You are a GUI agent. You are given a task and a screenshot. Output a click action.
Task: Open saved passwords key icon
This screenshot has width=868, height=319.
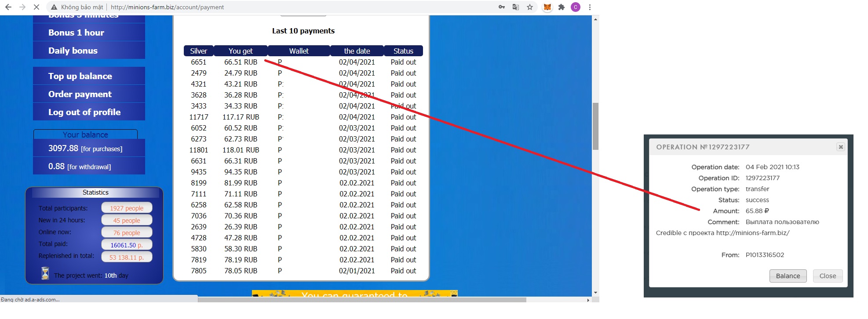click(502, 7)
